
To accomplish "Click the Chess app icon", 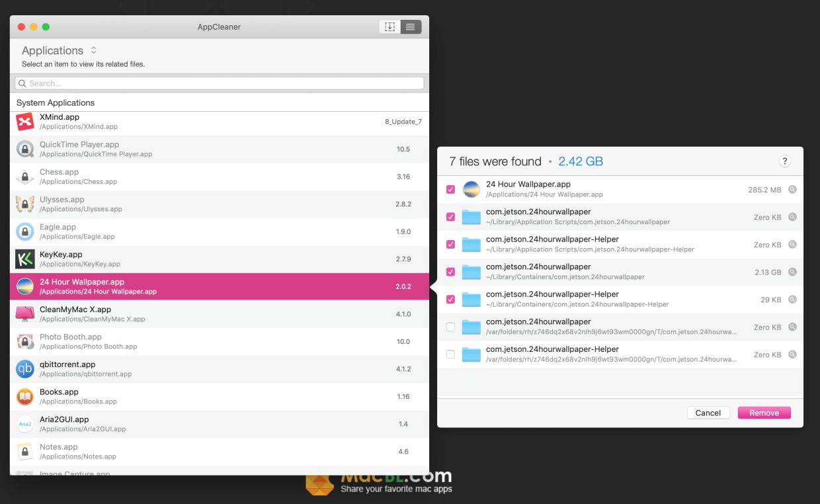I will coord(25,177).
